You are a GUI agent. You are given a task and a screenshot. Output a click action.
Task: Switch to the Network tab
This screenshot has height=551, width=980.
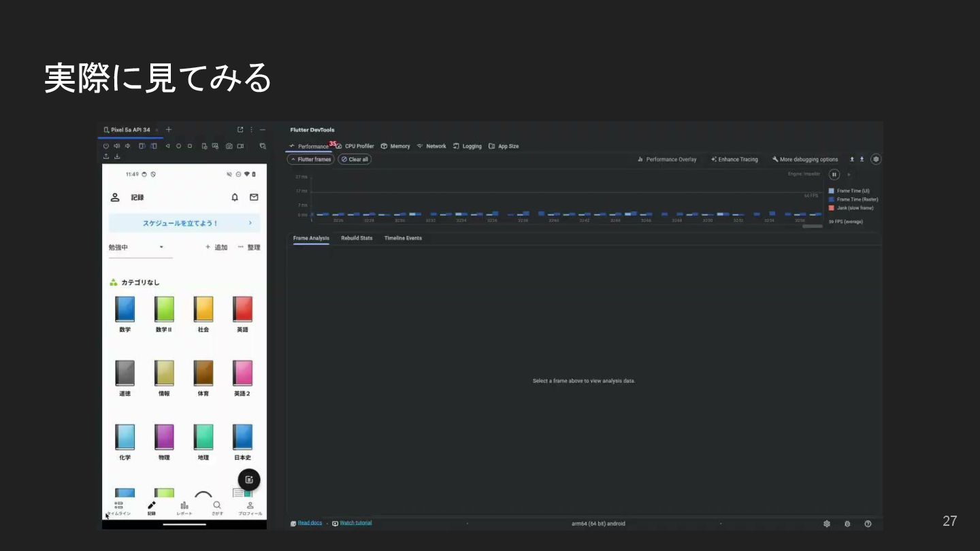[431, 146]
